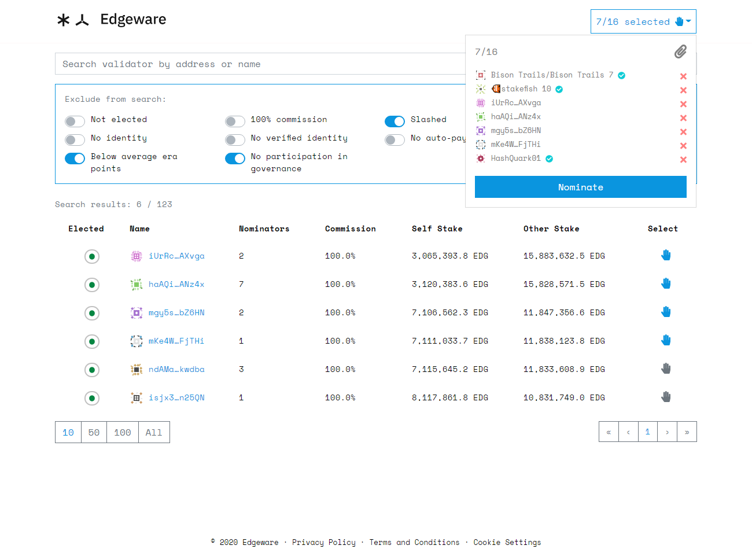
Task: Go to previous page of results
Action: pos(628,432)
